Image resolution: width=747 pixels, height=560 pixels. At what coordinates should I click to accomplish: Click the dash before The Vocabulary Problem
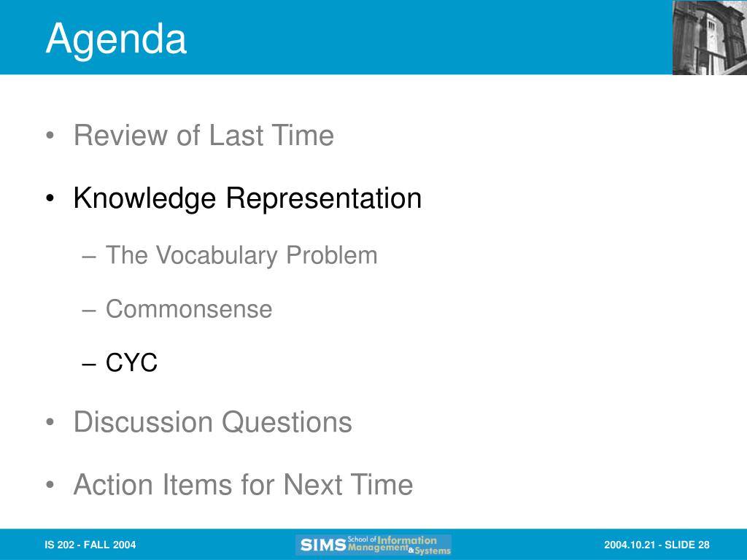click(89, 257)
